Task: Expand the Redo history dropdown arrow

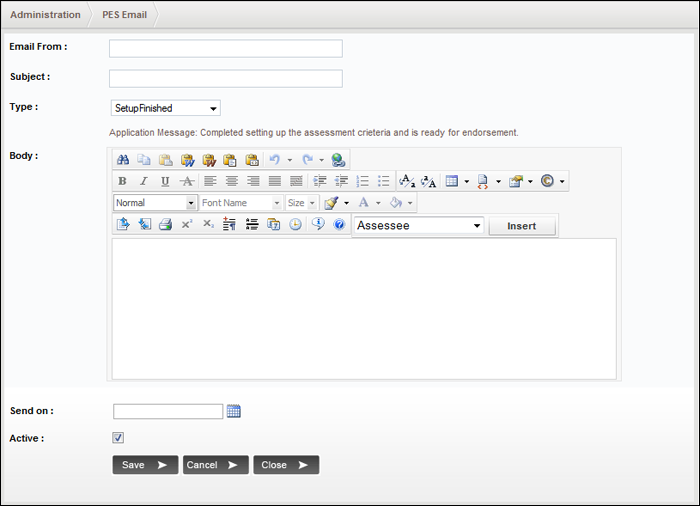Action: pyautogui.click(x=321, y=160)
